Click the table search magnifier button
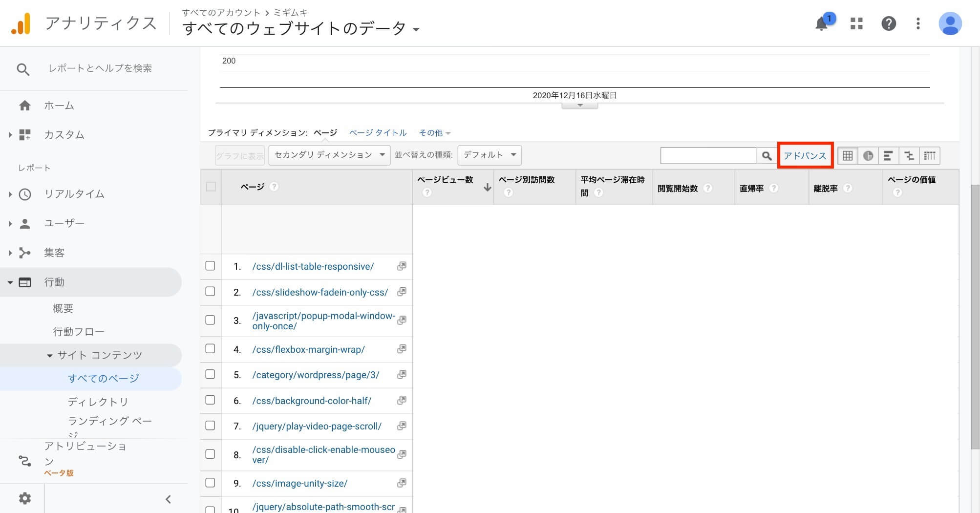The height and width of the screenshot is (513, 980). (x=767, y=156)
